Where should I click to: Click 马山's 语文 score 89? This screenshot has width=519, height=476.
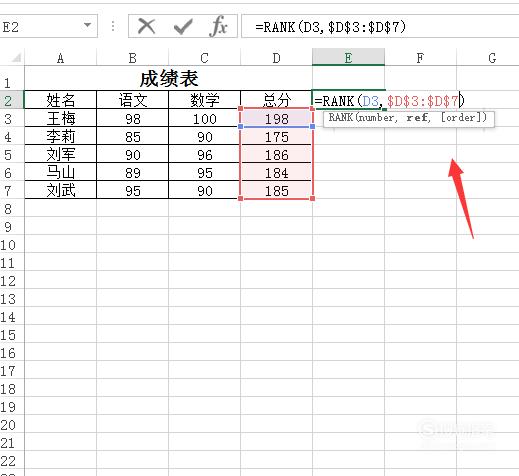pyautogui.click(x=132, y=172)
